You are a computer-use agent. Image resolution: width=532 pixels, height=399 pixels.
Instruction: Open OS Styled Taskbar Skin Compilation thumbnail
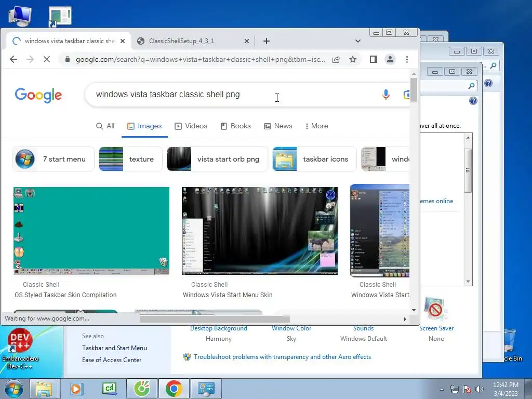coord(91,231)
